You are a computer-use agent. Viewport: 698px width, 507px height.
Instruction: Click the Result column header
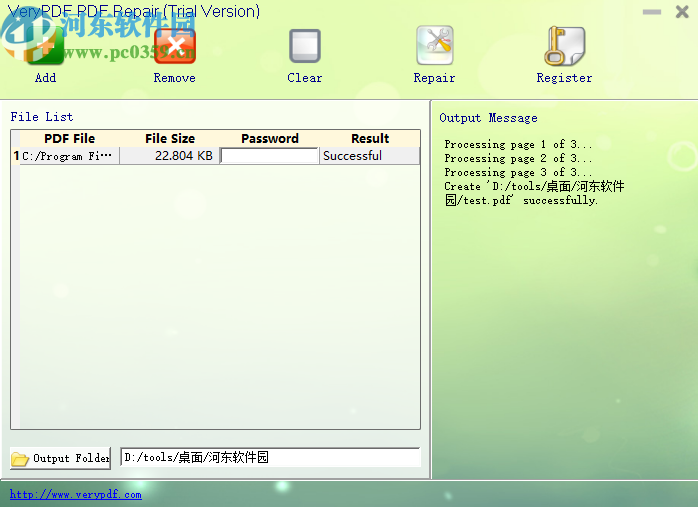[x=370, y=138]
